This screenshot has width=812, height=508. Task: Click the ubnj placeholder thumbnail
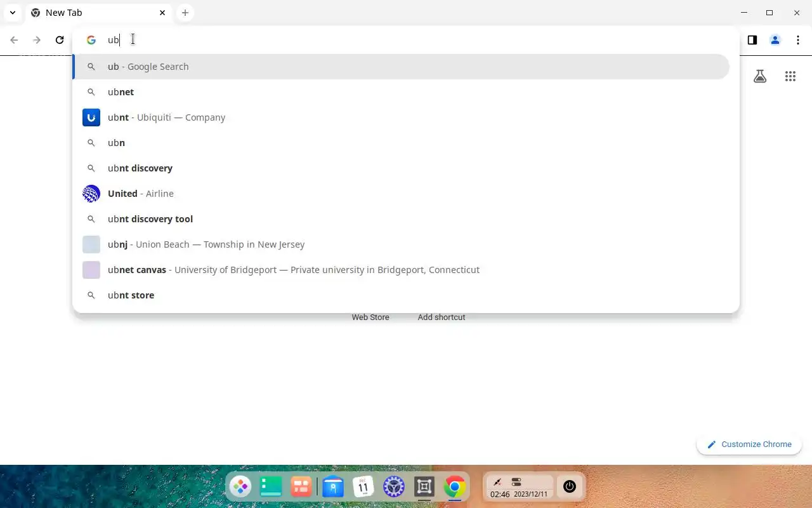click(91, 244)
